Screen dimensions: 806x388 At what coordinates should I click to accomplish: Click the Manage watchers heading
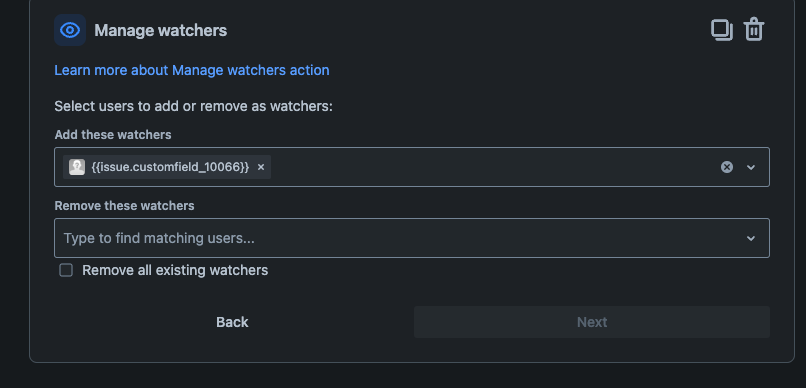tap(161, 30)
